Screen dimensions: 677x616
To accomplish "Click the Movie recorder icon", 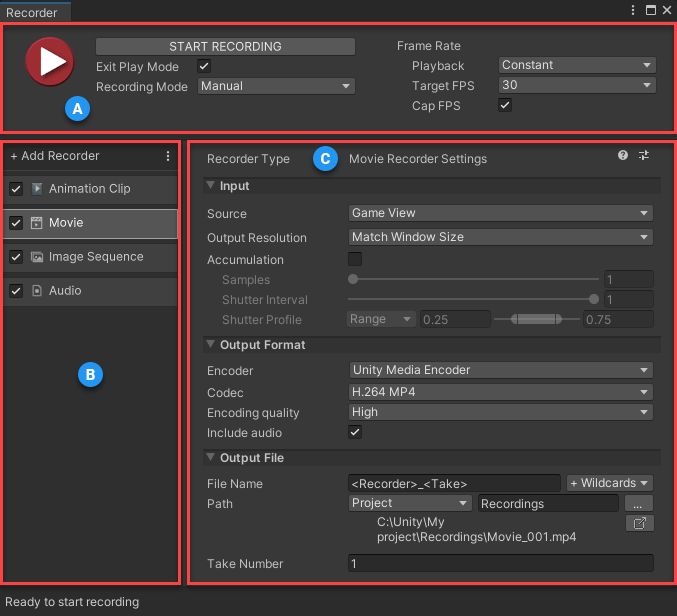I will pos(37,223).
